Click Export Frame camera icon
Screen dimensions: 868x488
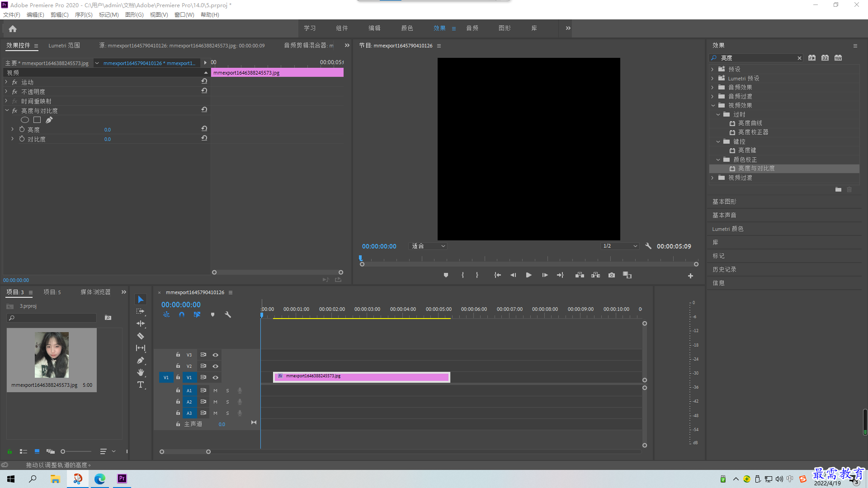coord(612,275)
